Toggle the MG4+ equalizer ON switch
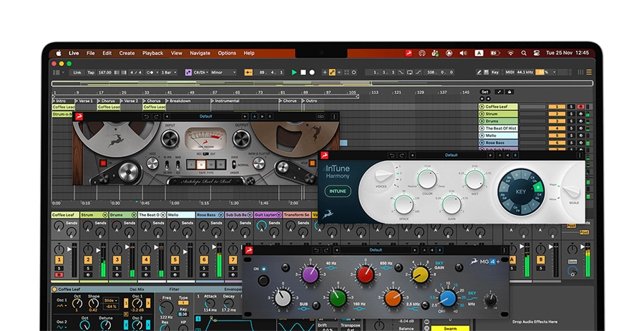Image resolution: width=644 pixels, height=331 pixels. pos(263,281)
